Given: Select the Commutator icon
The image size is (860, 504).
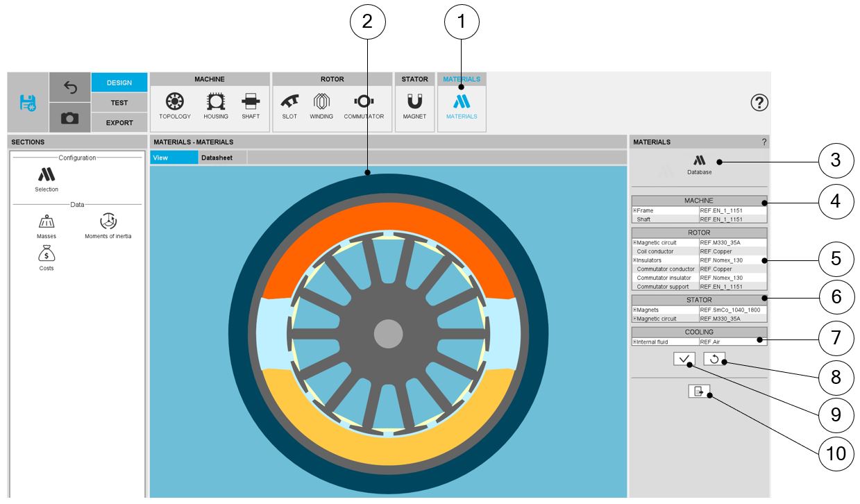Looking at the screenshot, I should 364,102.
